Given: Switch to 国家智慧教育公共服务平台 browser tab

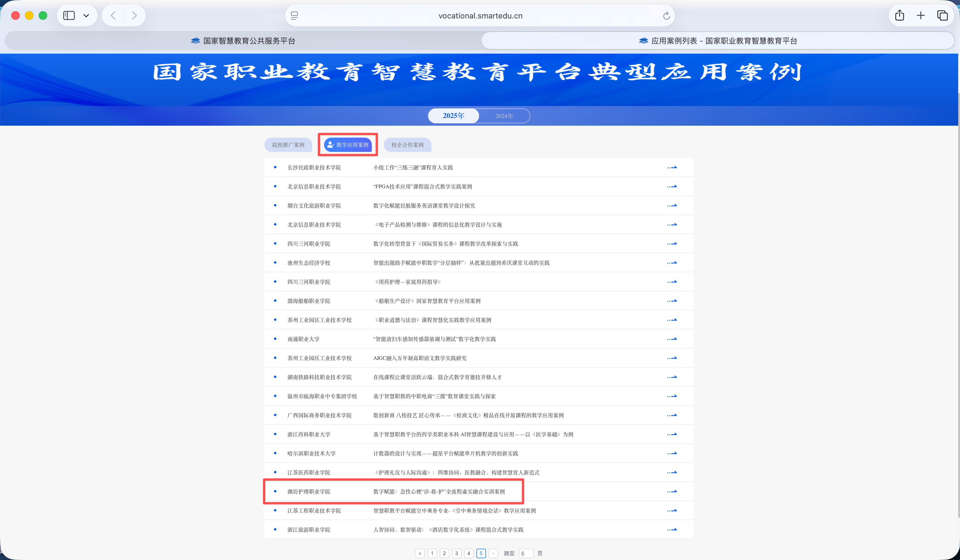Looking at the screenshot, I should (x=243, y=41).
